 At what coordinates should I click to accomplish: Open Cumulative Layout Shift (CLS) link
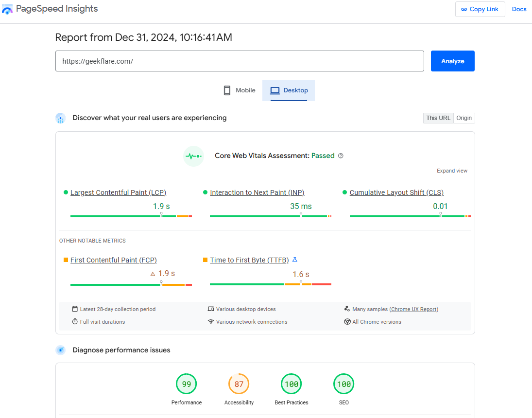[396, 192]
